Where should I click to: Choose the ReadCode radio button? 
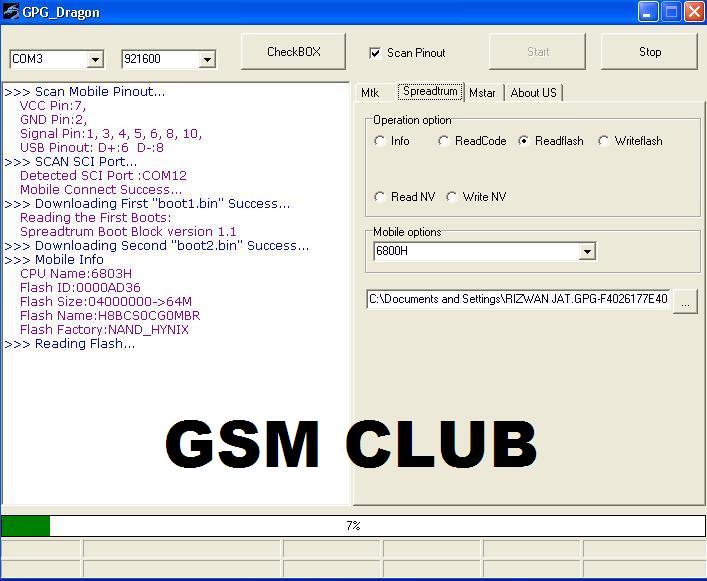pyautogui.click(x=444, y=141)
